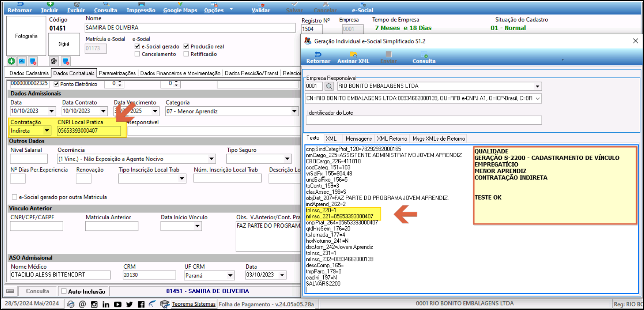The image size is (644, 310).
Task: Click the Identificador do Lote field
Action: tap(424, 120)
